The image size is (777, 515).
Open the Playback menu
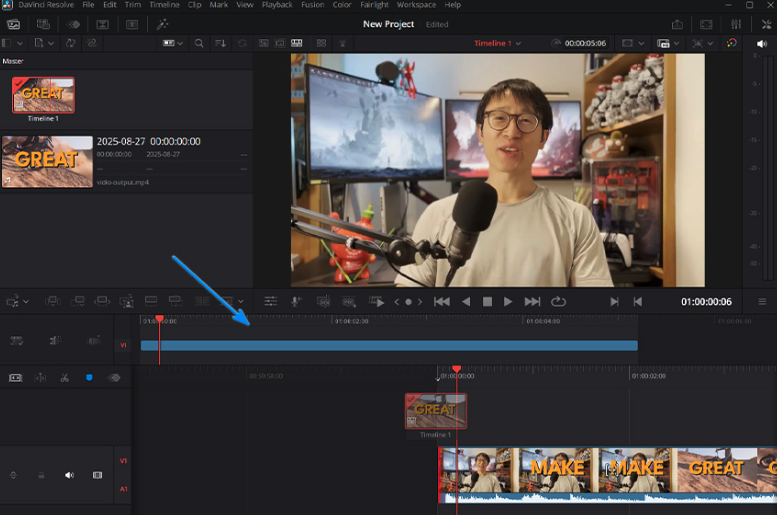tap(277, 5)
